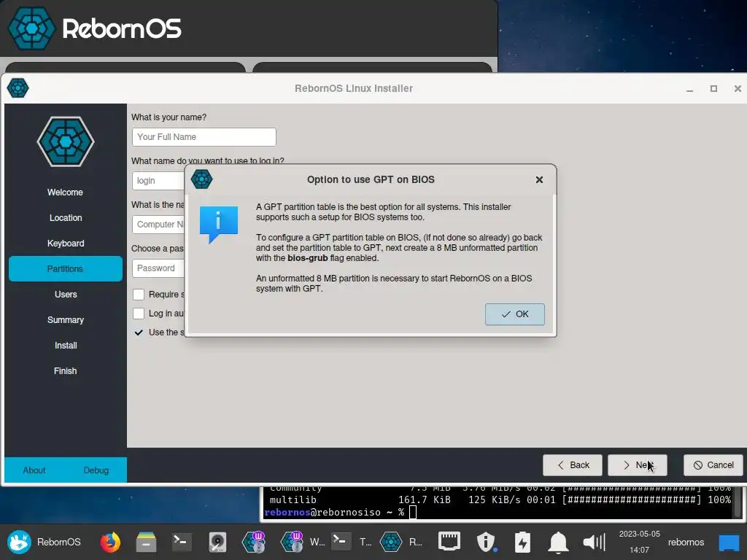Click the rebornos user label in the taskbar

point(686,542)
